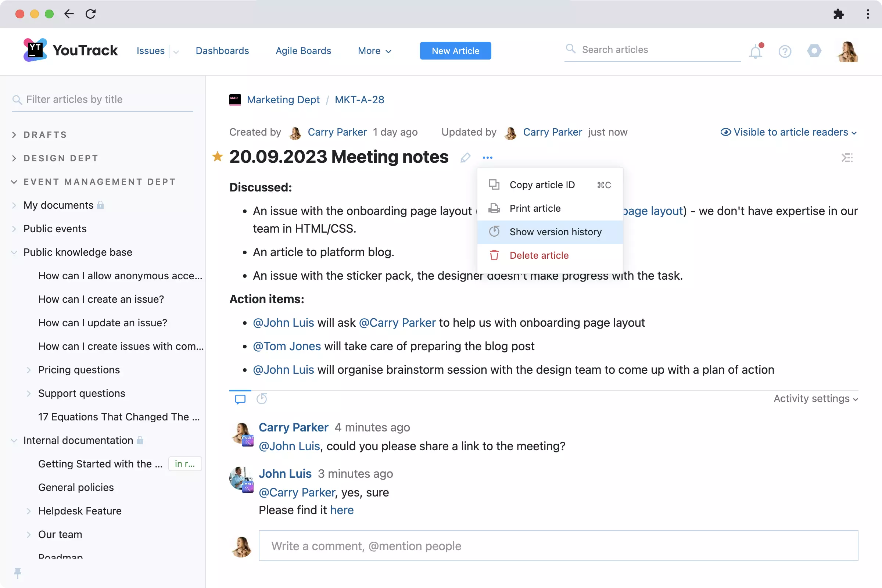Select Show version history

tap(550, 232)
